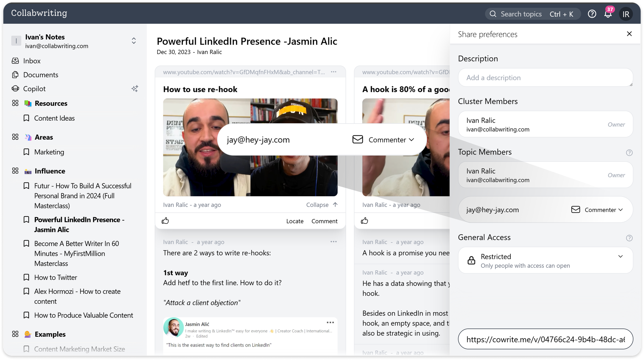The width and height of the screenshot is (644, 360).
Task: Click the envelope icon beside jay@hey-jay.com in panel
Action: pos(575,210)
